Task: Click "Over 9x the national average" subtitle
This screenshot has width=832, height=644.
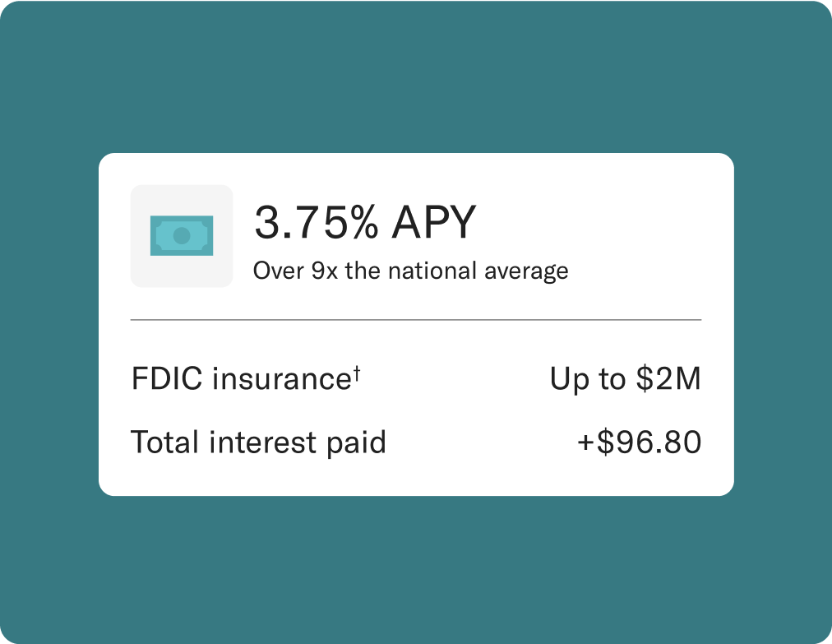Action: [411, 271]
